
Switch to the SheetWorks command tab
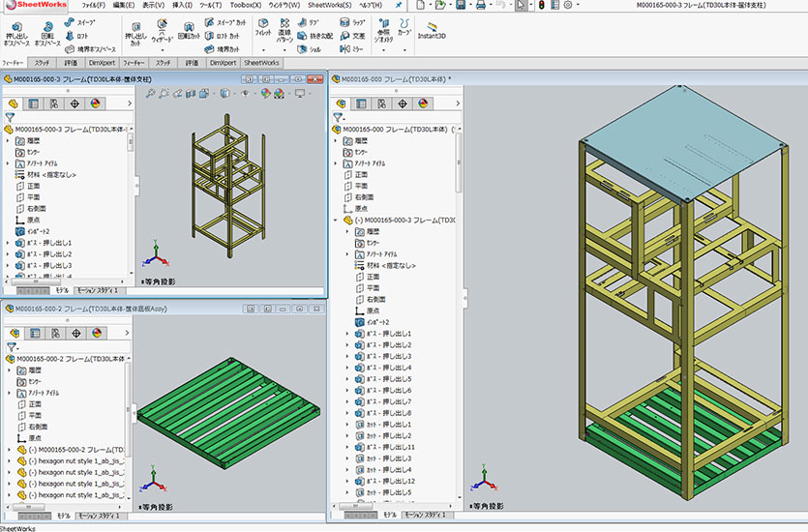[262, 63]
